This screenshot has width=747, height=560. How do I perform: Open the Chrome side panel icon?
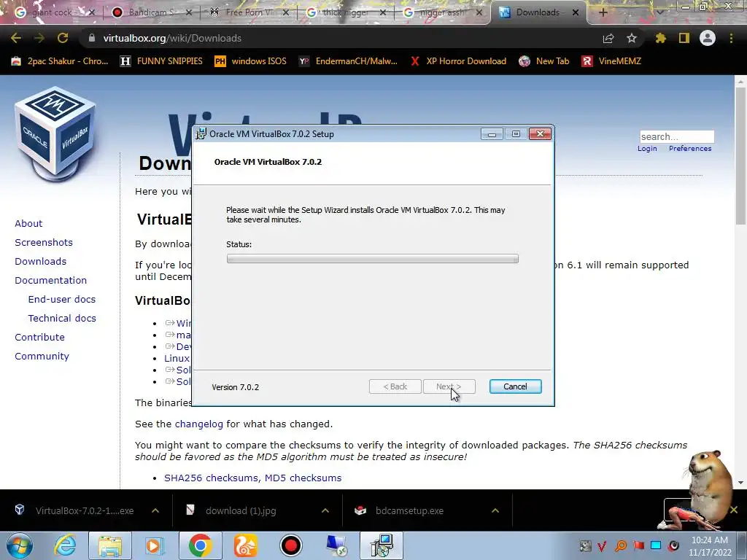(684, 38)
